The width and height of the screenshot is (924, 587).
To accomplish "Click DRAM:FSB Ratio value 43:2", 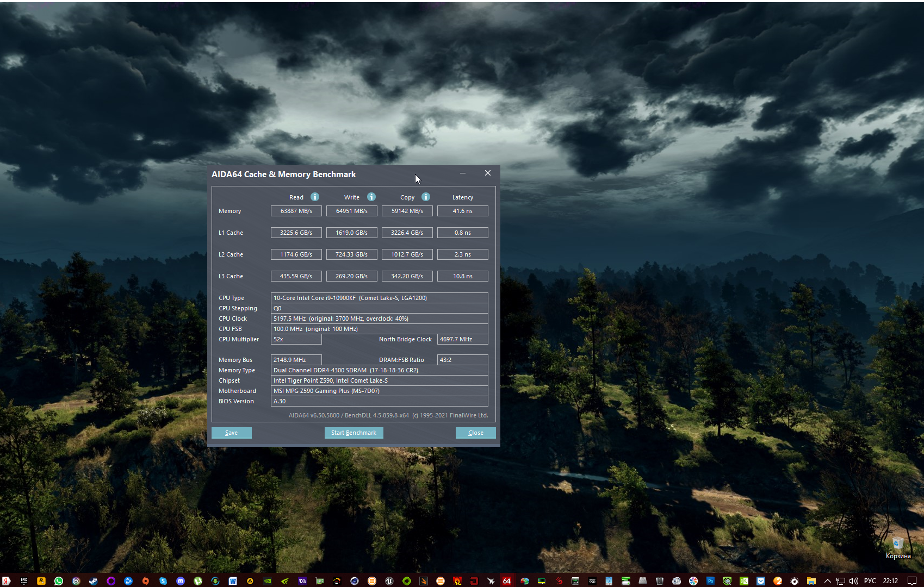I will pyautogui.click(x=463, y=360).
